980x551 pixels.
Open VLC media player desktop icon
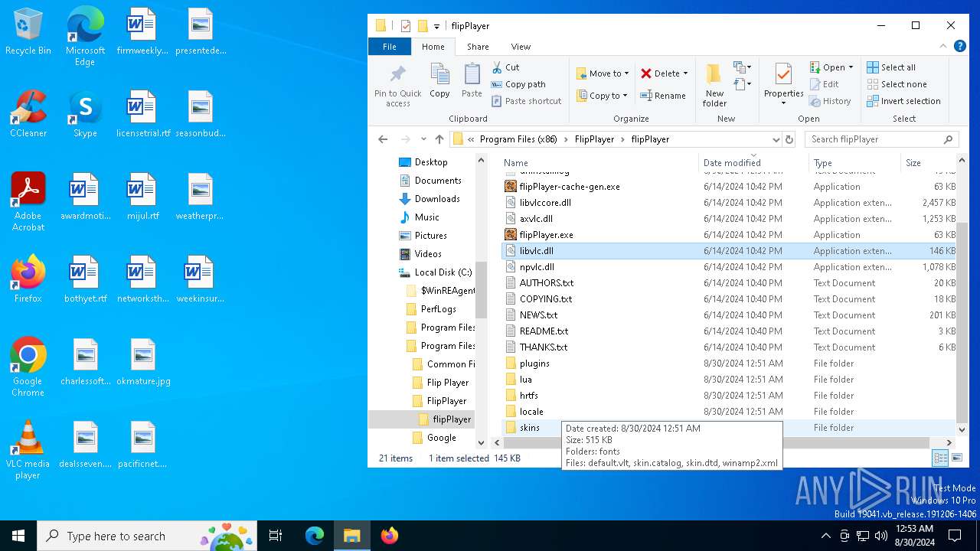(x=28, y=450)
